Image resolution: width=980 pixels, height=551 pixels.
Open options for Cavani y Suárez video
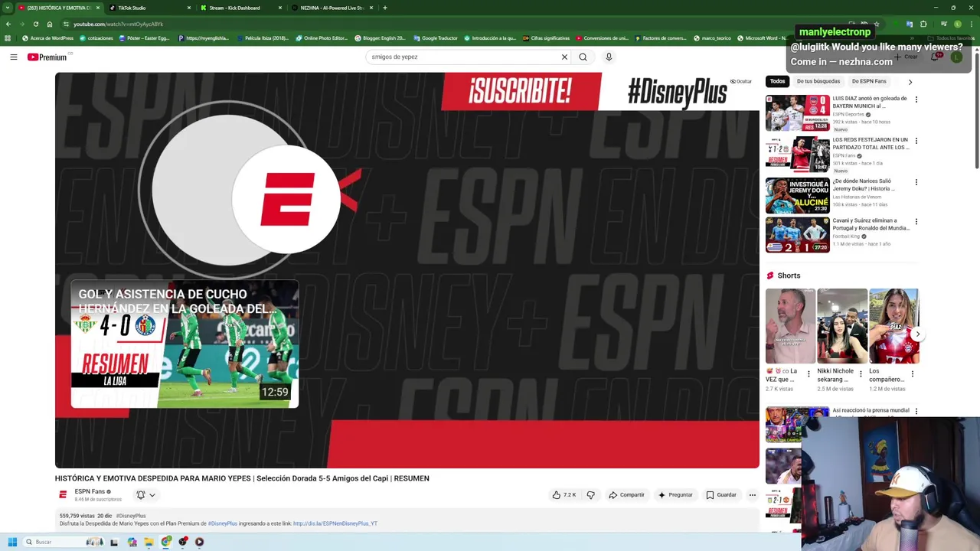tap(916, 222)
